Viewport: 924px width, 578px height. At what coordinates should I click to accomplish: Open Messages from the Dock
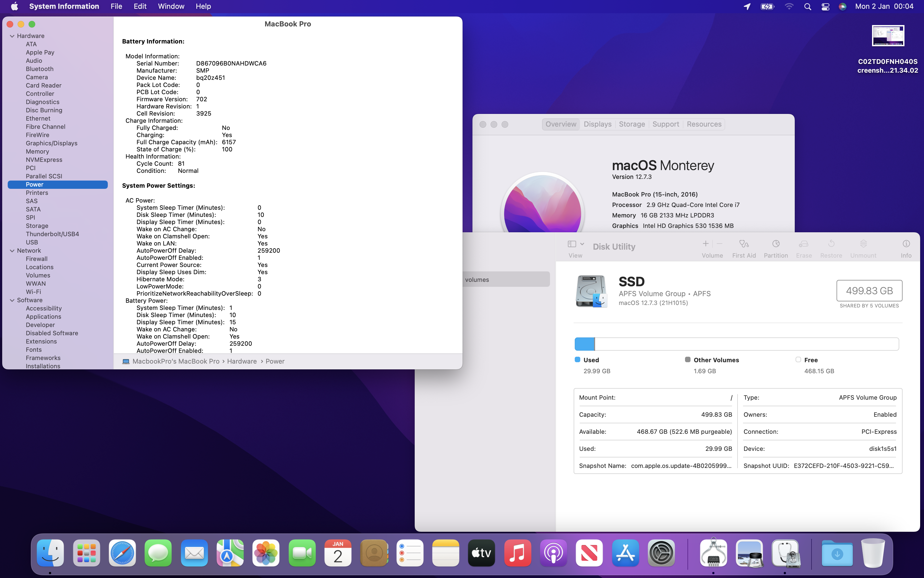(158, 553)
